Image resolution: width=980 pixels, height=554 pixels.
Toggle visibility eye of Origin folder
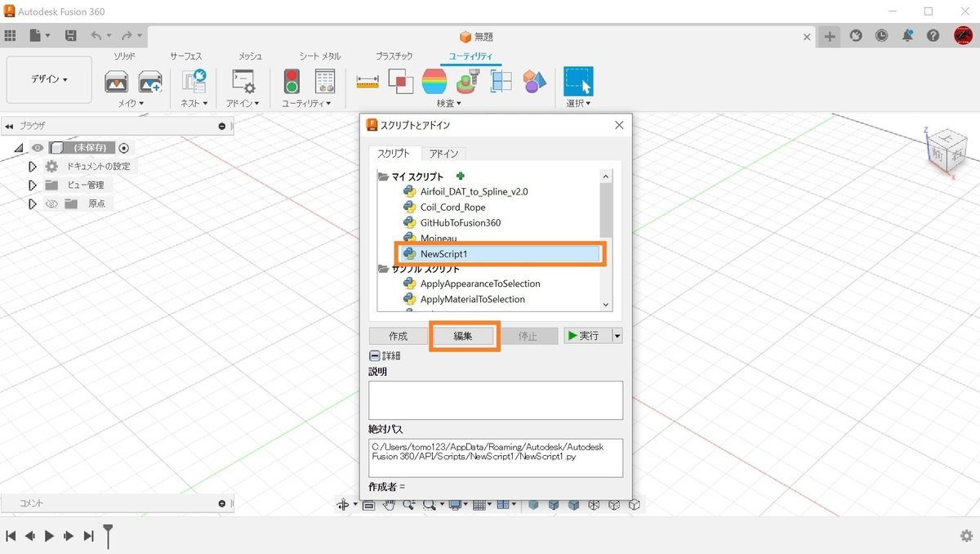(51, 203)
